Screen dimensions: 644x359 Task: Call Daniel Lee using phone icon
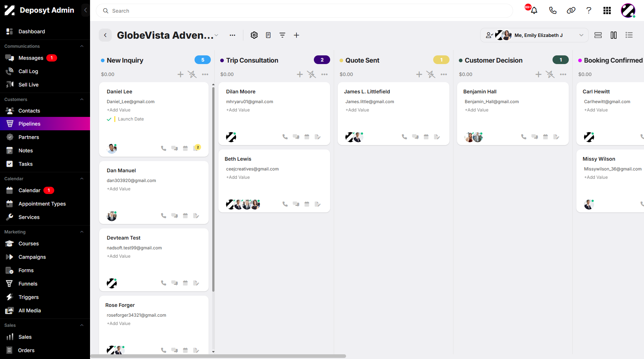point(163,148)
